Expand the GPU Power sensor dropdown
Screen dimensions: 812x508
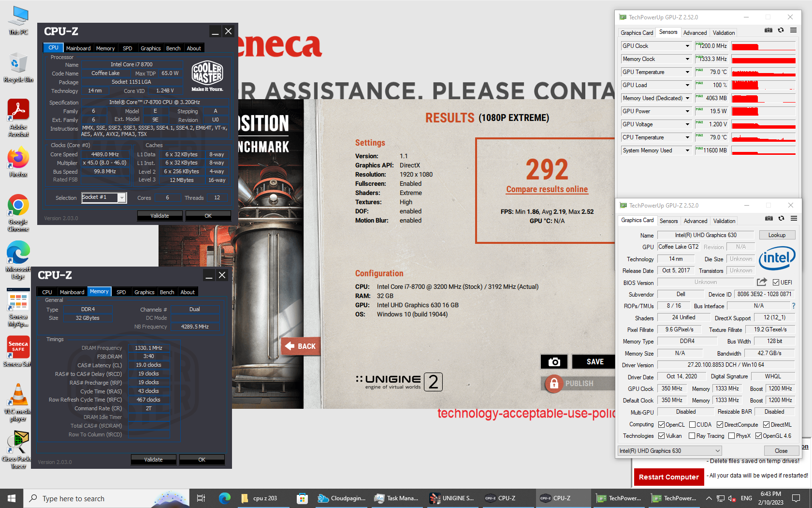[687, 111]
